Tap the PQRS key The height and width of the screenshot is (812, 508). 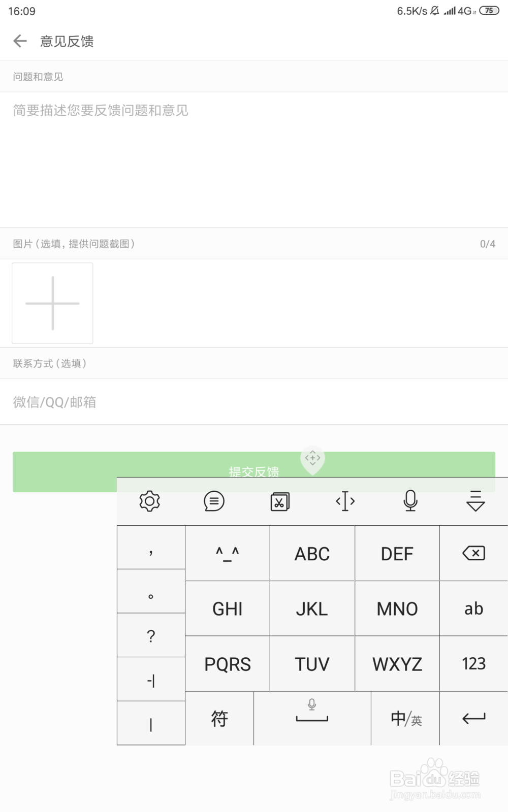coord(228,664)
